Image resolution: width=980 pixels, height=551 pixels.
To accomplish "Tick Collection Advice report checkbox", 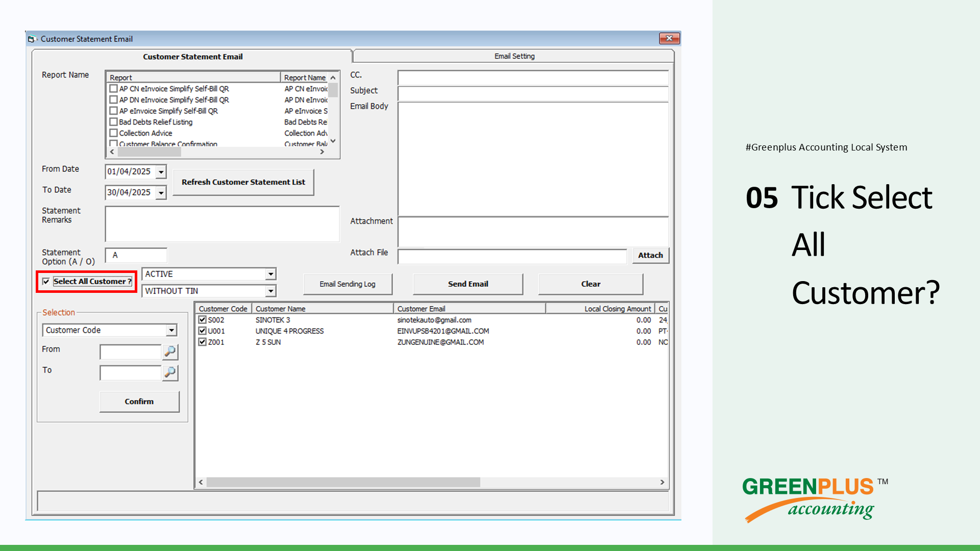I will (113, 133).
